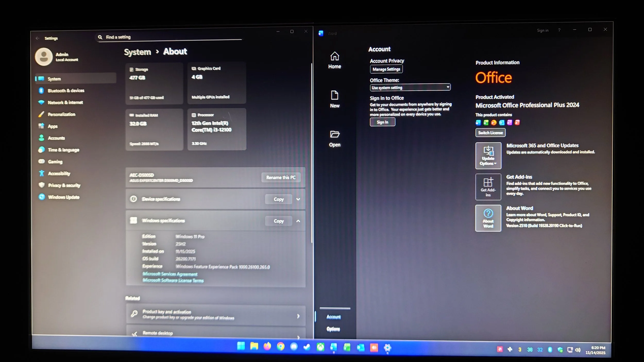Select Windows Update in Settings sidebar
The width and height of the screenshot is (644, 362).
(x=63, y=197)
